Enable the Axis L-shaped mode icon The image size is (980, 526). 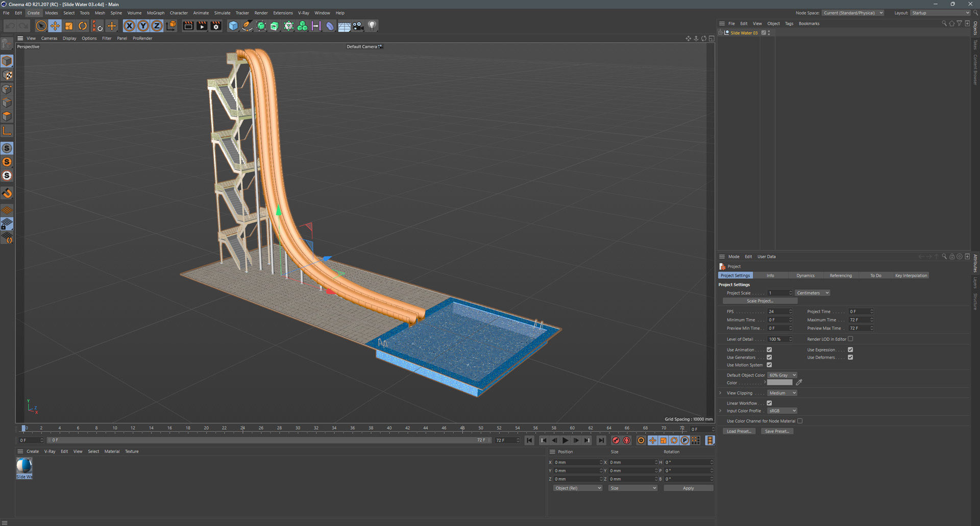click(7, 131)
